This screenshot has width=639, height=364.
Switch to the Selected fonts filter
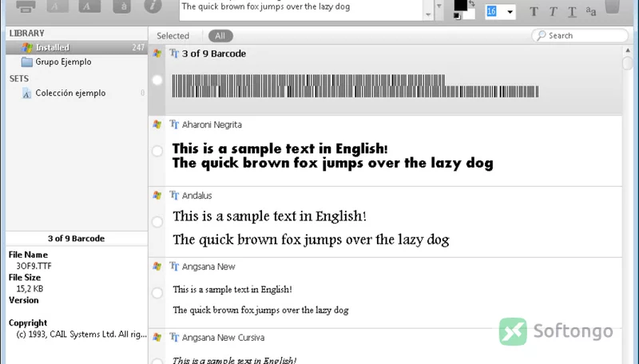coord(173,36)
